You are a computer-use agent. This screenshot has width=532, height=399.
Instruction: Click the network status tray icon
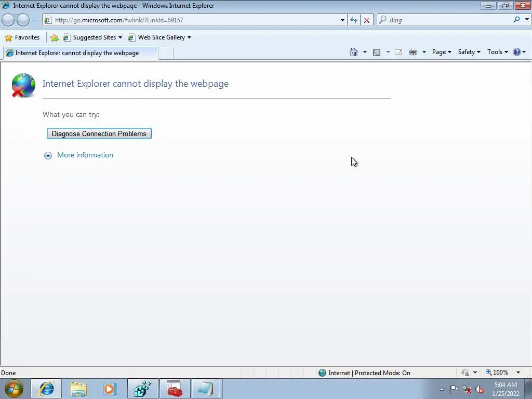[x=467, y=390]
